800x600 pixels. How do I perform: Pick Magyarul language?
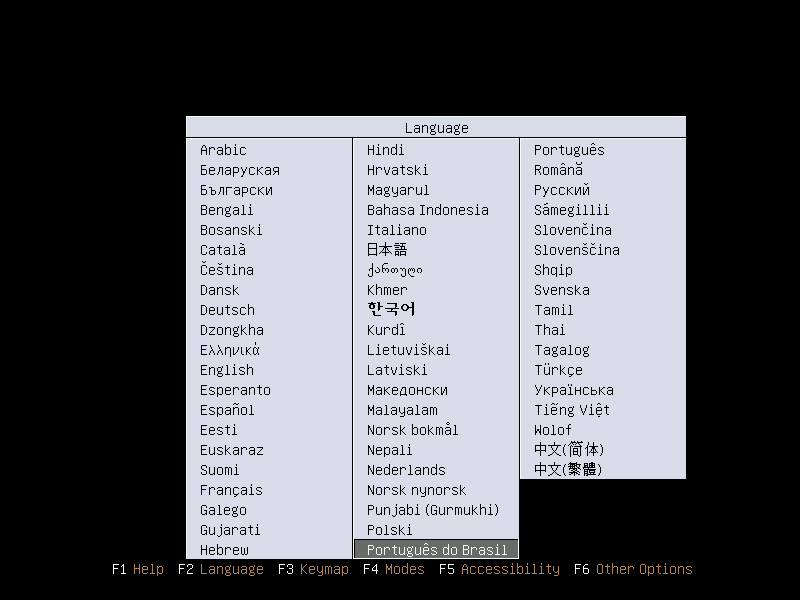click(x=398, y=190)
